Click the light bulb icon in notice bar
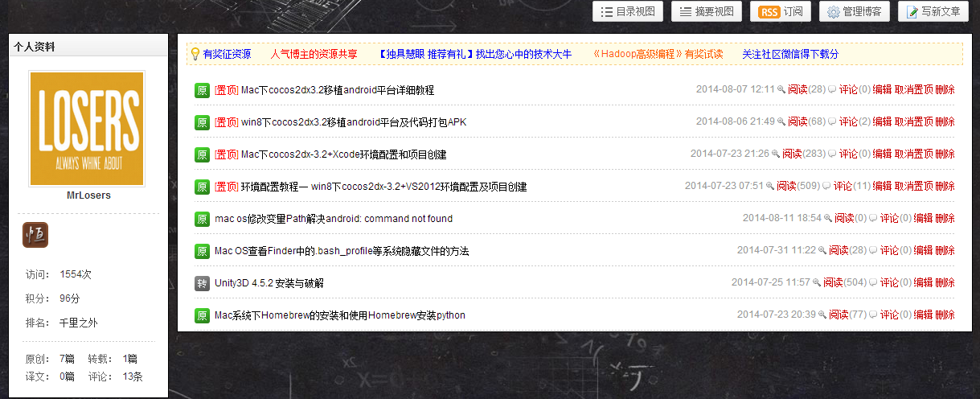This screenshot has width=980, height=399. tap(195, 54)
